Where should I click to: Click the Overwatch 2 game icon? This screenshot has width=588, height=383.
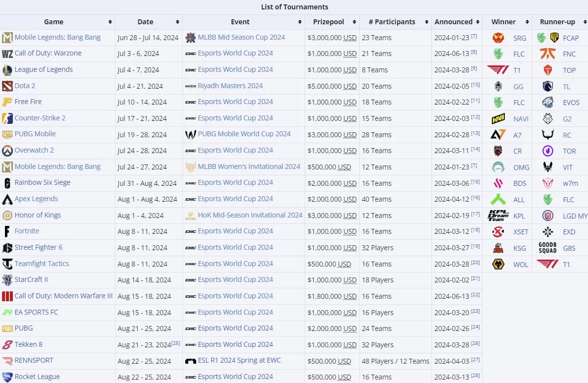[x=7, y=151]
